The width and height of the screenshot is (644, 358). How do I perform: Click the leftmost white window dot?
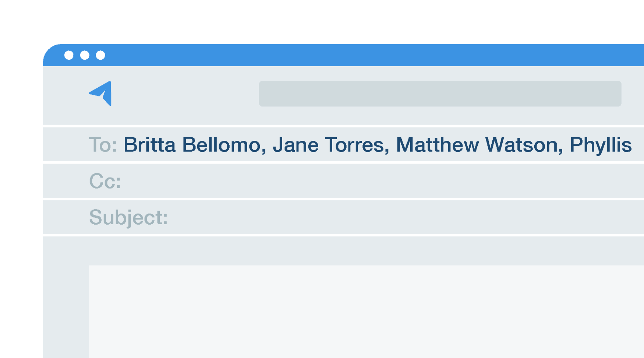[x=69, y=55]
